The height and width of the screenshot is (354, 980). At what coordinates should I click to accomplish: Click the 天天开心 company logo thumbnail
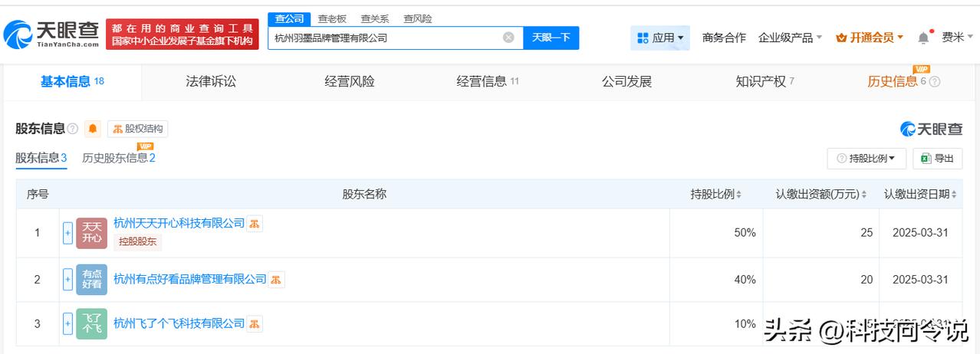[x=92, y=233]
